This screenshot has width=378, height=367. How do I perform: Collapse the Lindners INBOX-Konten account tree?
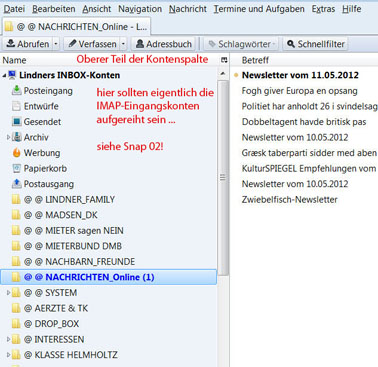[x=4, y=76]
